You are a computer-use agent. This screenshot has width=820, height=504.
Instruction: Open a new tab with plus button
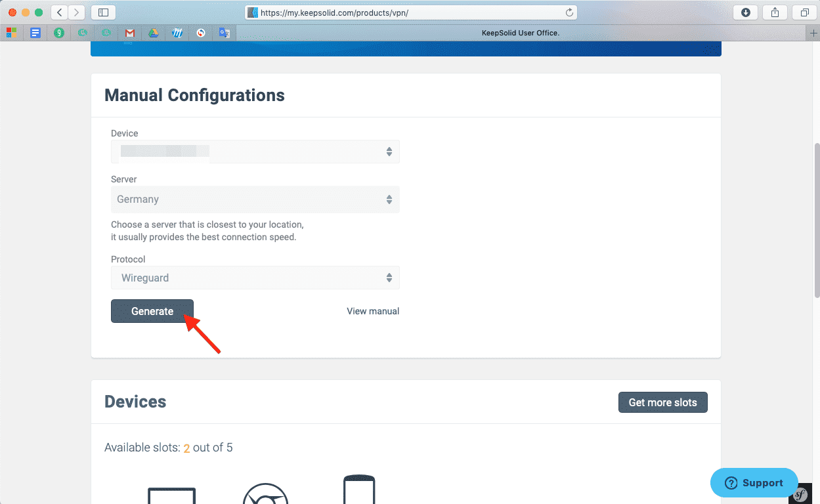pos(813,33)
